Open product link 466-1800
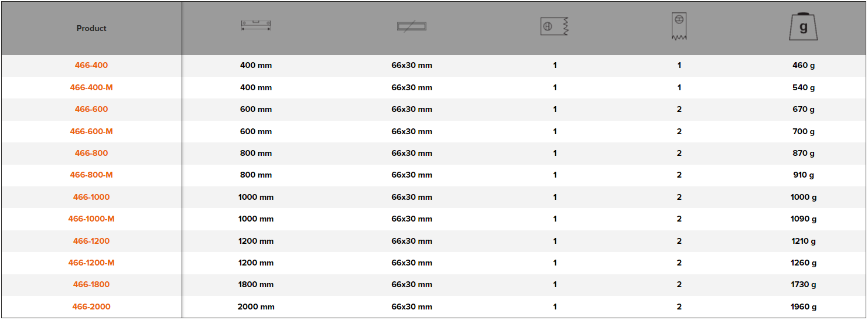 point(91,285)
